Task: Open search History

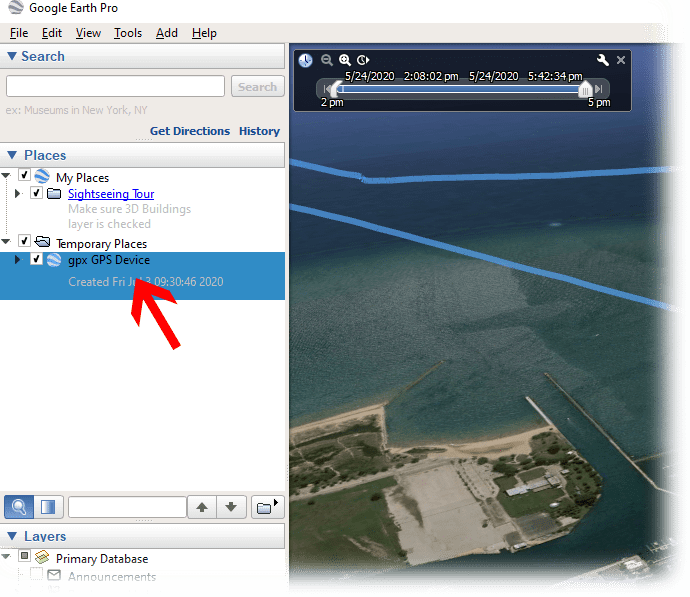Action: click(259, 131)
